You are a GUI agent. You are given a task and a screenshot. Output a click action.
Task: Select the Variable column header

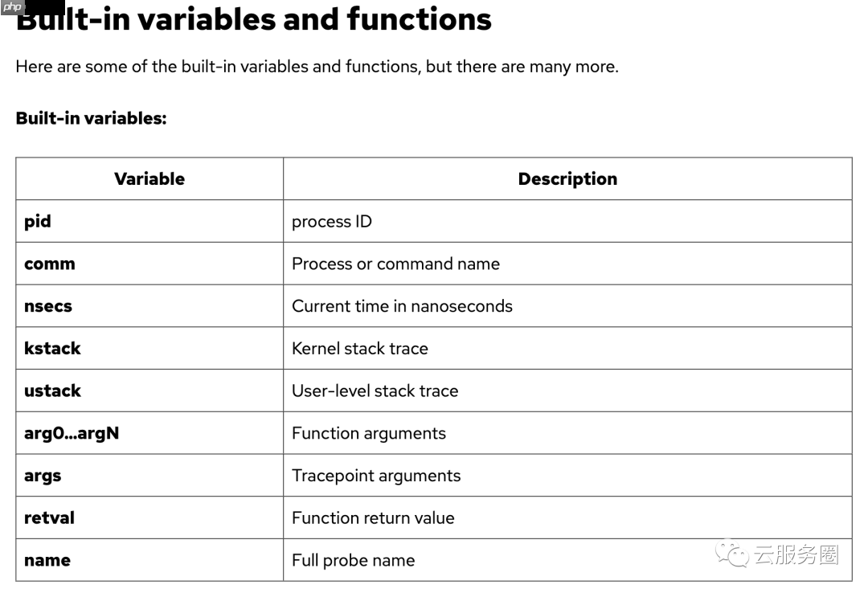pos(149,178)
